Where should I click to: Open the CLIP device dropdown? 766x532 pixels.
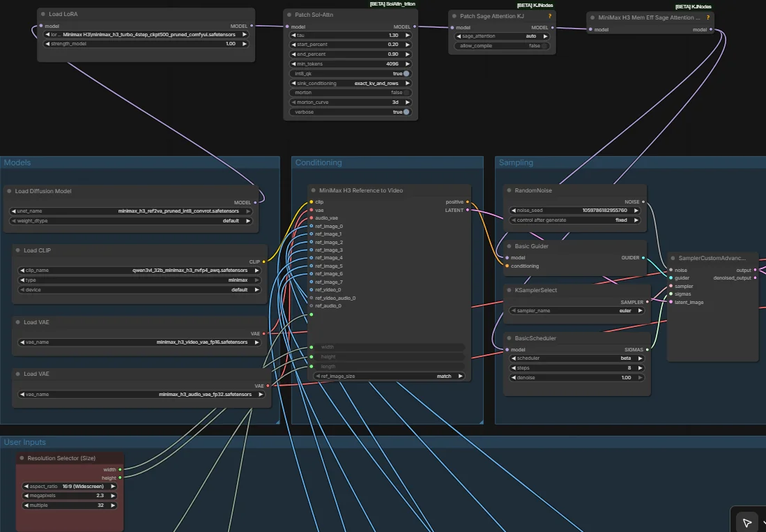139,289
